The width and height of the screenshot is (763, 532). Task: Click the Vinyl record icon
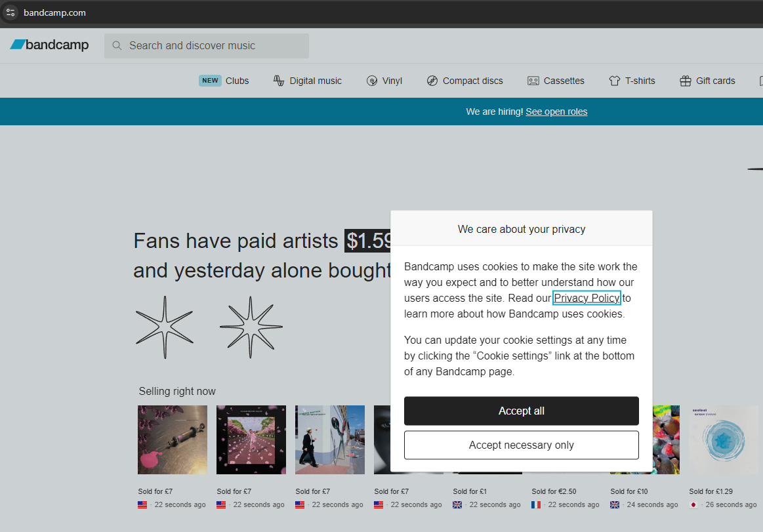(x=372, y=81)
